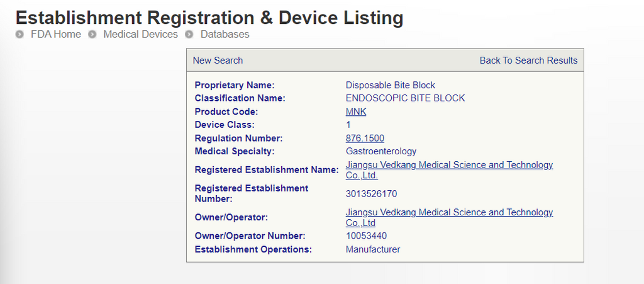Go Back To Search Results
Image resolution: width=644 pixels, height=284 pixels.
pyautogui.click(x=528, y=60)
